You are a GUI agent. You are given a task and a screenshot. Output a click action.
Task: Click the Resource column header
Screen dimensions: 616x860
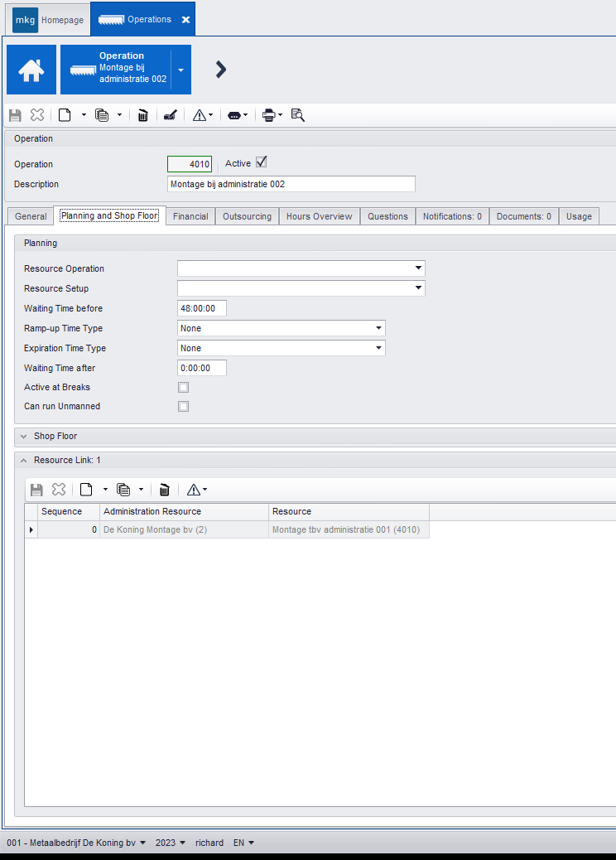349,512
